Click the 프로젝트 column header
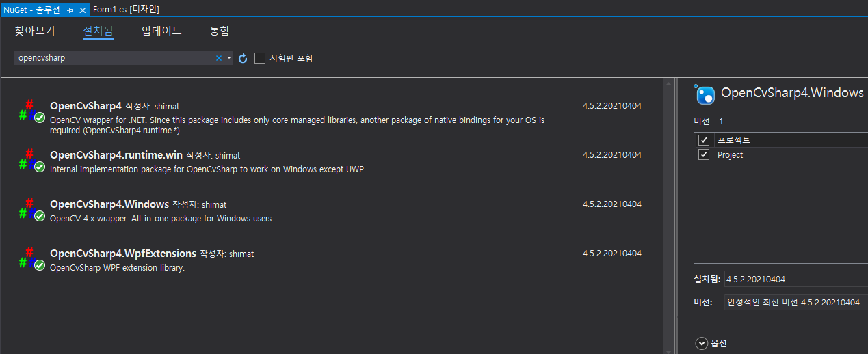 click(733, 140)
